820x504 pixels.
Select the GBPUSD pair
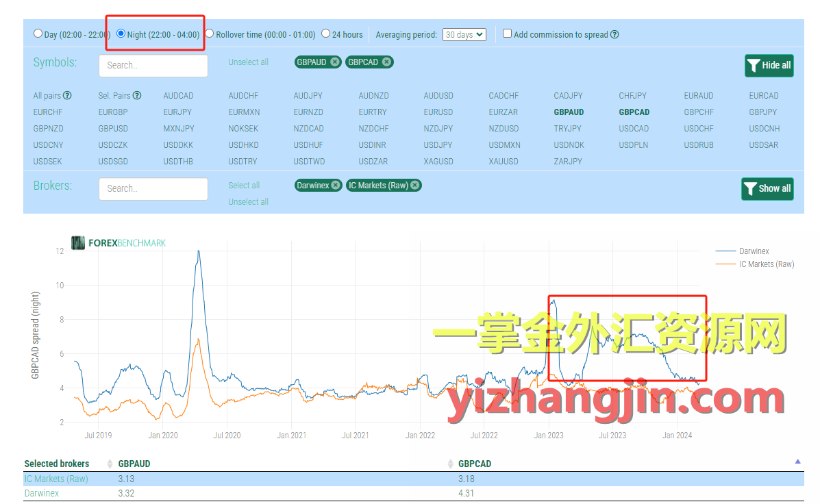[113, 129]
